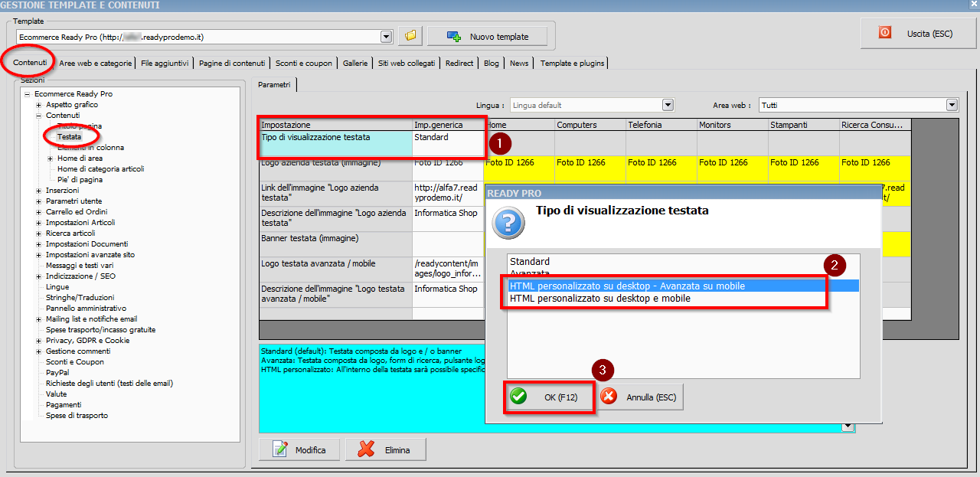Select PayPal in the sections tree
This screenshot has width=980, height=477.
click(57, 372)
